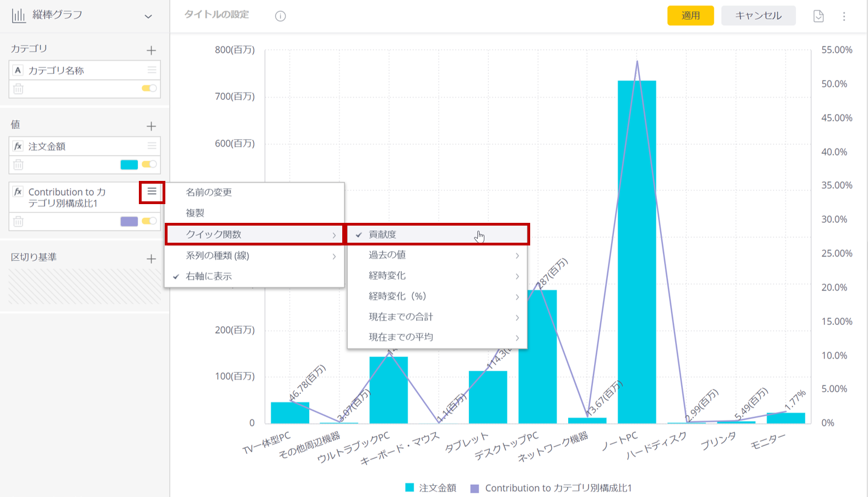The image size is (868, 497).
Task: Expand 現在までの平均 submenu
Action: (x=437, y=337)
